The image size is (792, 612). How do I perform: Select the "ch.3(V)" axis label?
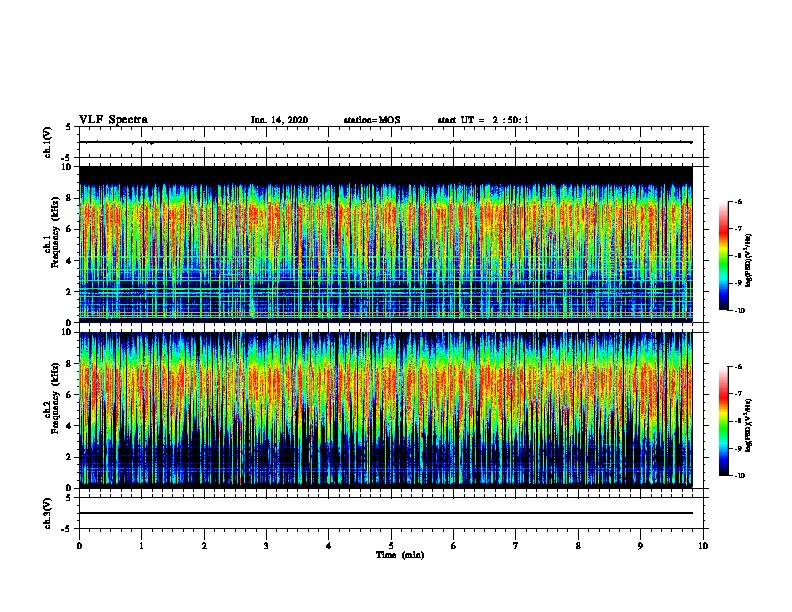point(47,513)
